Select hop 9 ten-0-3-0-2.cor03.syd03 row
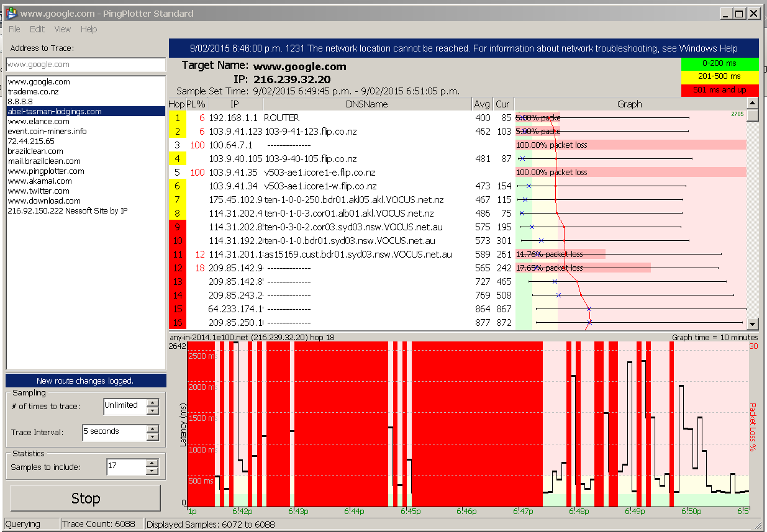Image resolution: width=767 pixels, height=532 pixels. tap(457, 227)
